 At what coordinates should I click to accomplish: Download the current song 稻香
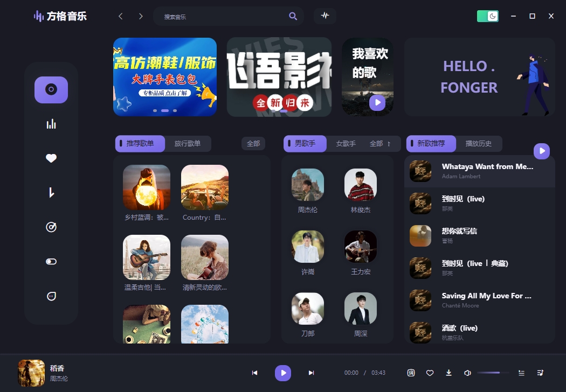pos(448,372)
